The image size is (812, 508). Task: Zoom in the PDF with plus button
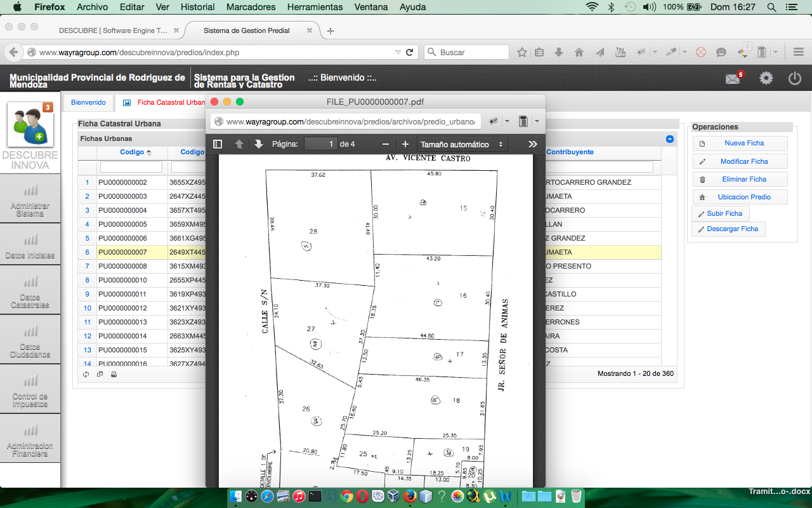click(405, 144)
